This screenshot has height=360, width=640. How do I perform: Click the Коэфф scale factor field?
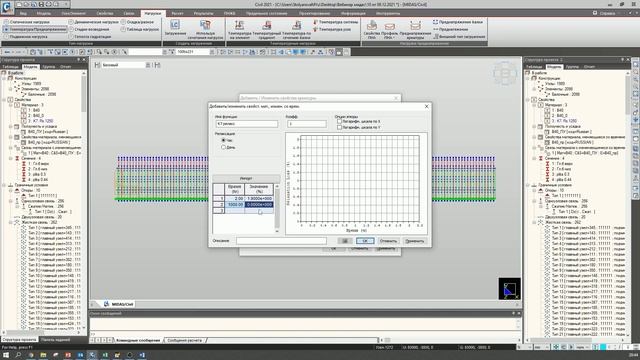[x=307, y=124]
